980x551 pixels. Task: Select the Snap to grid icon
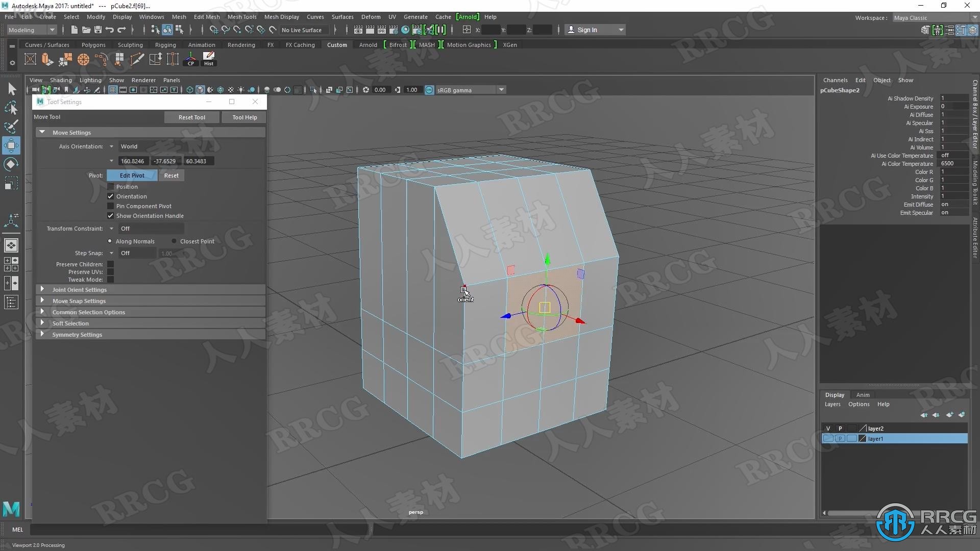tap(211, 30)
